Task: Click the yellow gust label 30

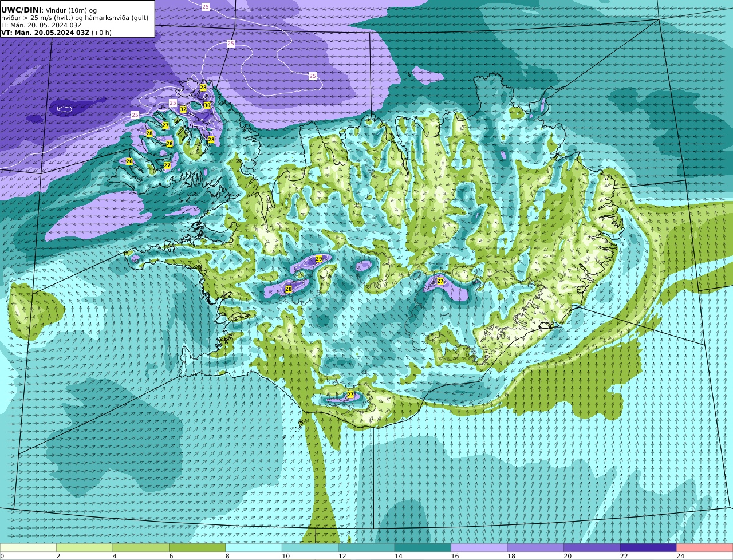Action: [x=207, y=105]
